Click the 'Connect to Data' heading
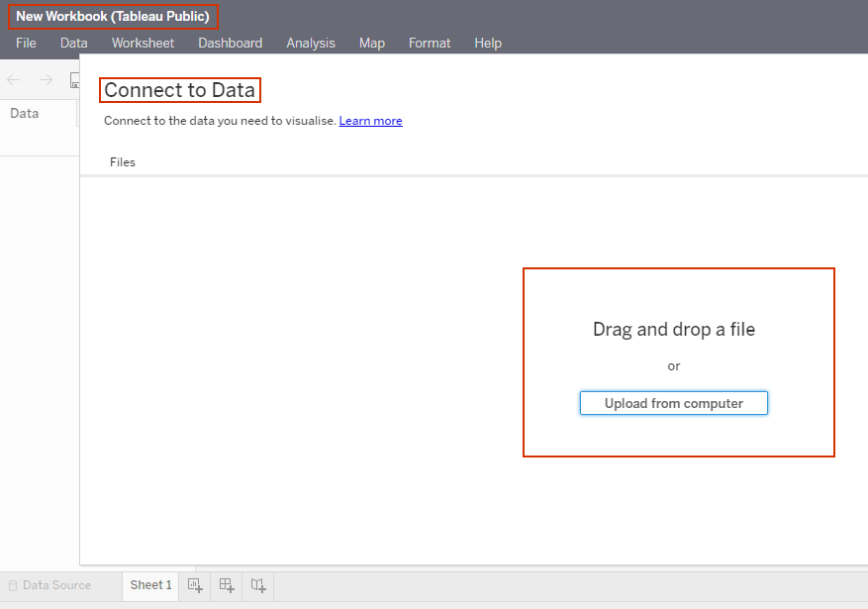Screen dimensions: 868x609 pyautogui.click(x=179, y=90)
